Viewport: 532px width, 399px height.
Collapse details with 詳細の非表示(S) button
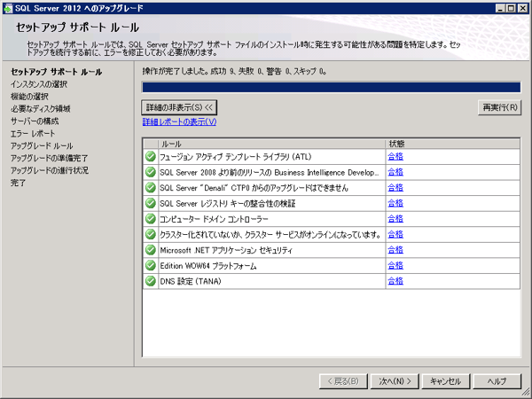(179, 108)
